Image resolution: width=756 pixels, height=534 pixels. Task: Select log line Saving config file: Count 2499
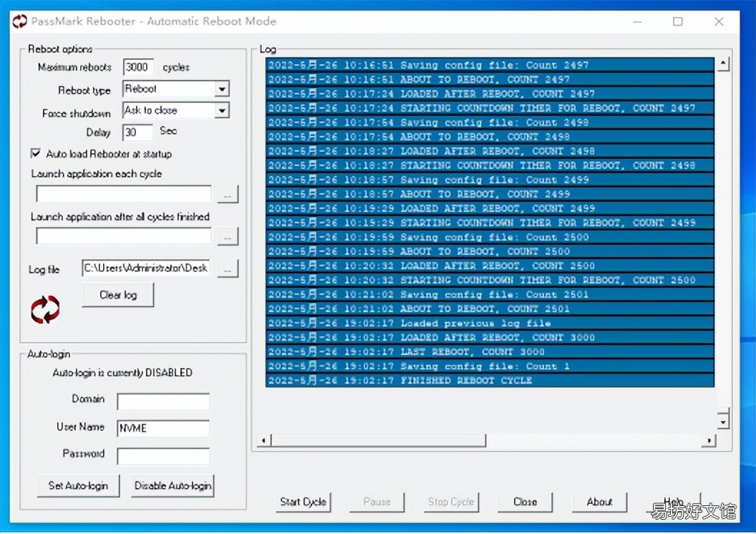click(490, 180)
